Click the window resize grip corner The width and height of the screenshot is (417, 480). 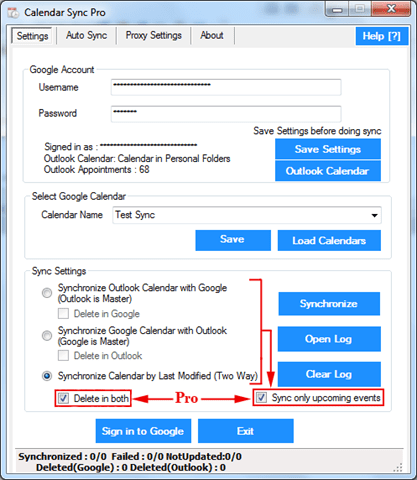(398, 467)
